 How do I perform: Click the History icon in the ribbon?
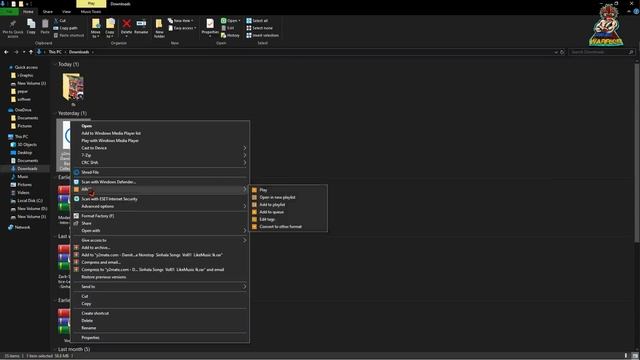[x=224, y=36]
